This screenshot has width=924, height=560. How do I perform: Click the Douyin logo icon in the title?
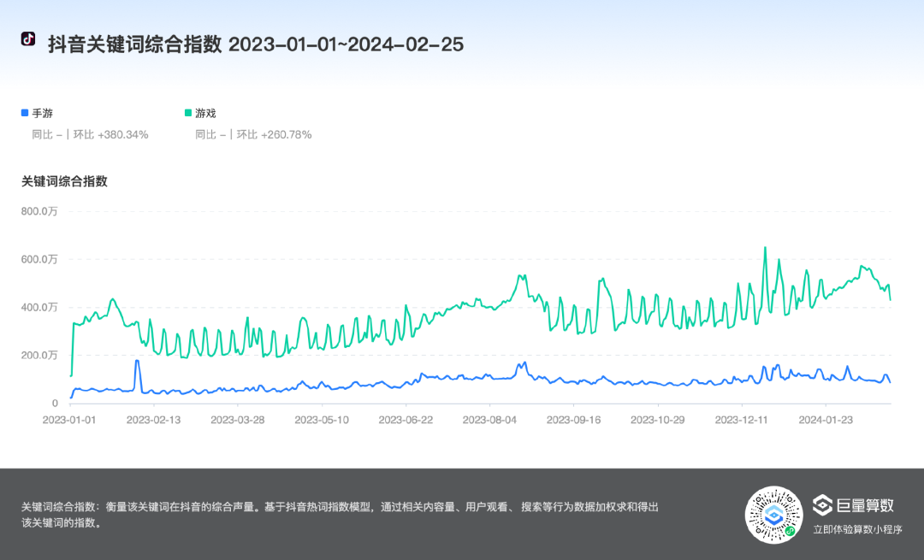(x=28, y=39)
